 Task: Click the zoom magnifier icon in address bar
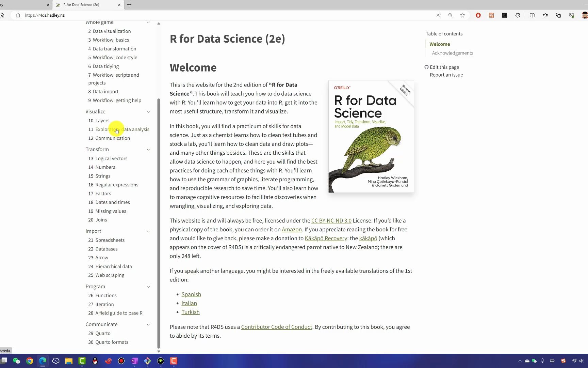[x=451, y=15]
